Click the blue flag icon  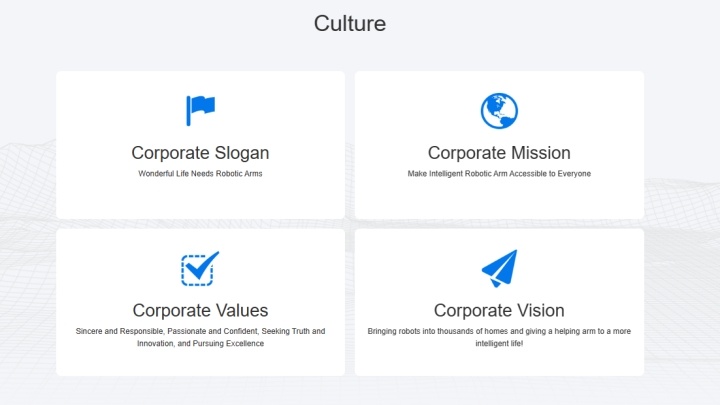point(200,110)
